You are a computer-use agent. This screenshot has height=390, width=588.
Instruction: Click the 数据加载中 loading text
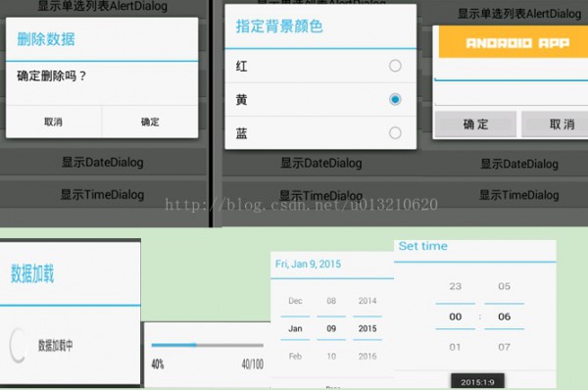pyautogui.click(x=56, y=345)
